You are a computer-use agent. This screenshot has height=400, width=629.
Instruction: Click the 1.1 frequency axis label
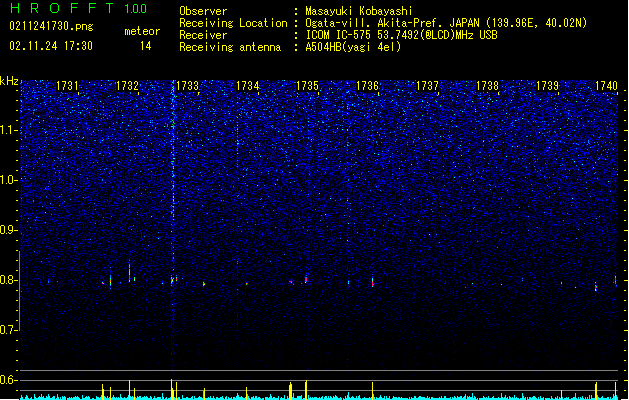pos(8,130)
